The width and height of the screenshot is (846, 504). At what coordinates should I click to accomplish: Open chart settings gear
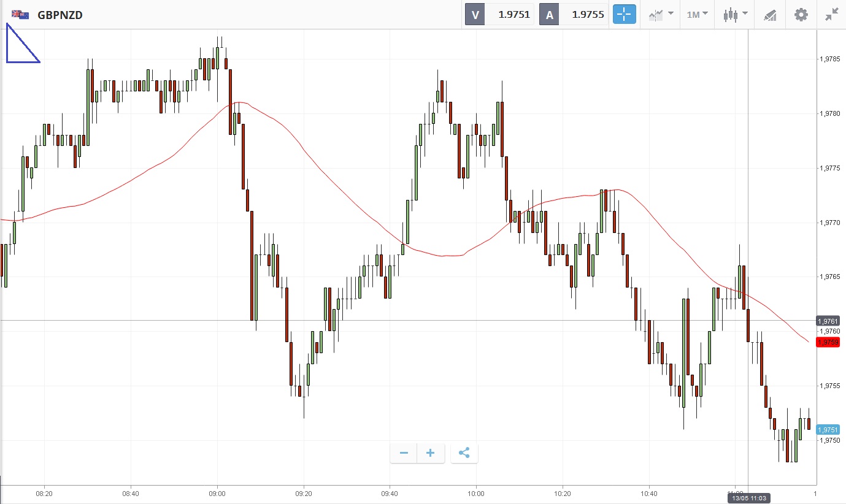point(801,15)
